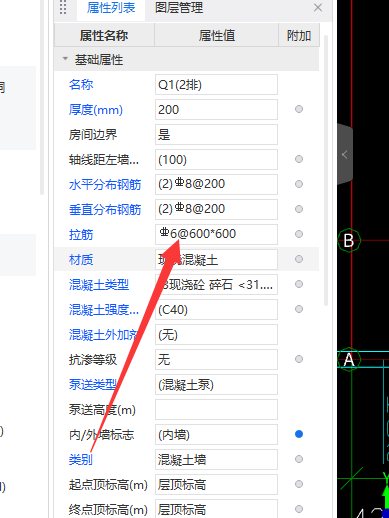
Task: Open the 混凝土外加剂 value (无)
Action: [x=216, y=334]
